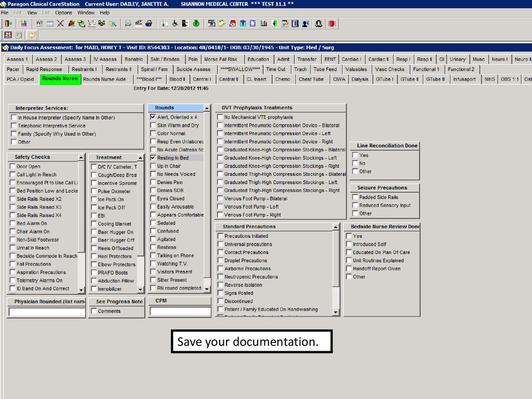Viewport: 532px width, 399px height.
Task: Click the exit door toolbar icon
Action: click(8, 23)
